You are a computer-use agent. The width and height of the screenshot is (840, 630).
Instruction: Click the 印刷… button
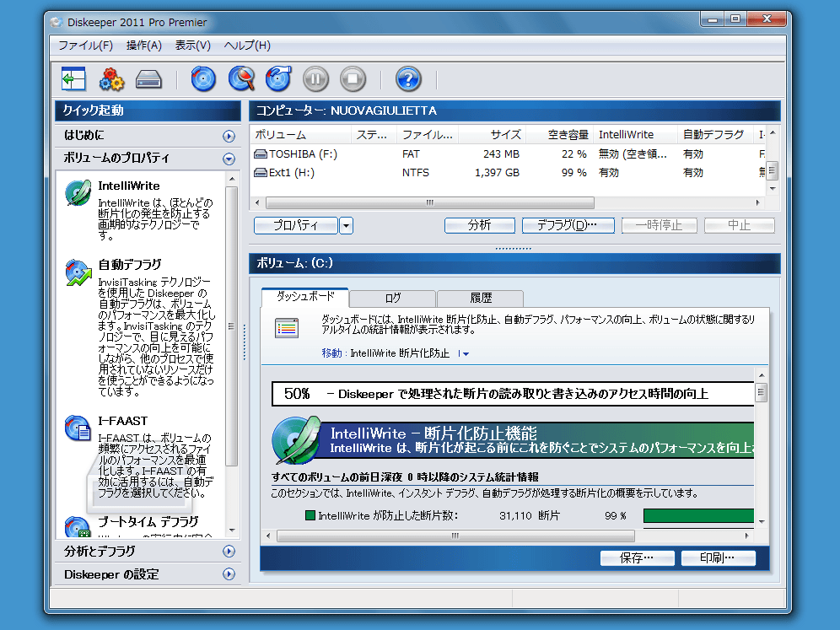tap(718, 558)
